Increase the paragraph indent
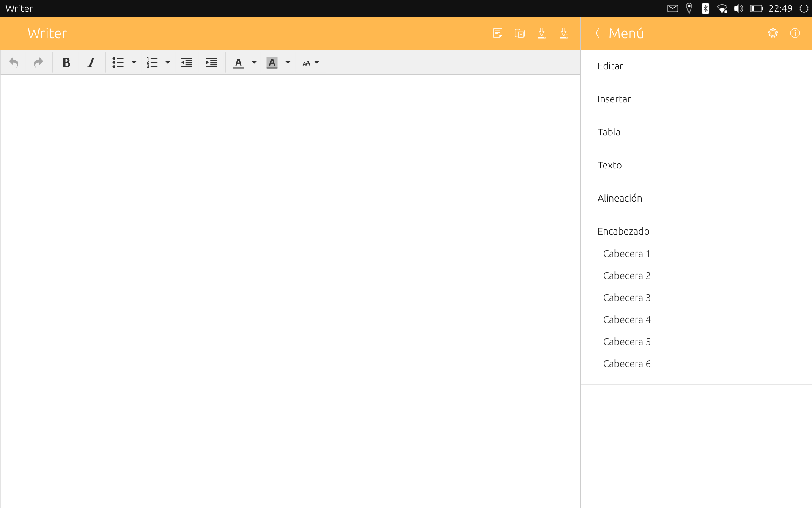 (211, 63)
